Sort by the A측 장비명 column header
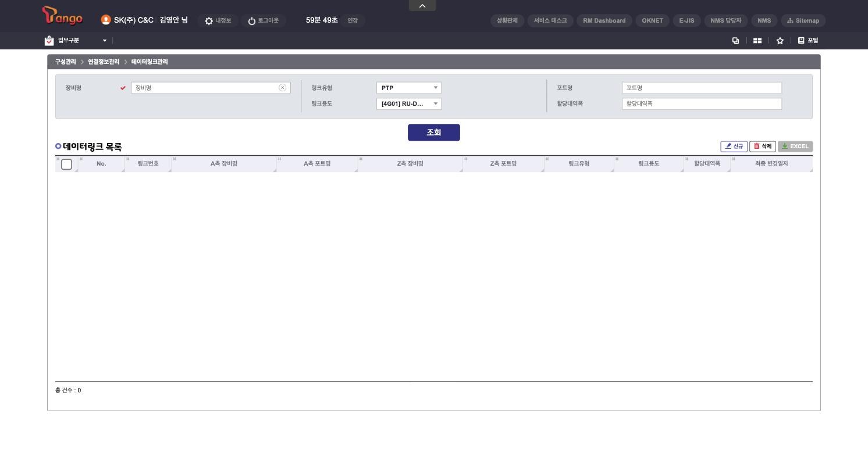868x472 pixels. 224,164
